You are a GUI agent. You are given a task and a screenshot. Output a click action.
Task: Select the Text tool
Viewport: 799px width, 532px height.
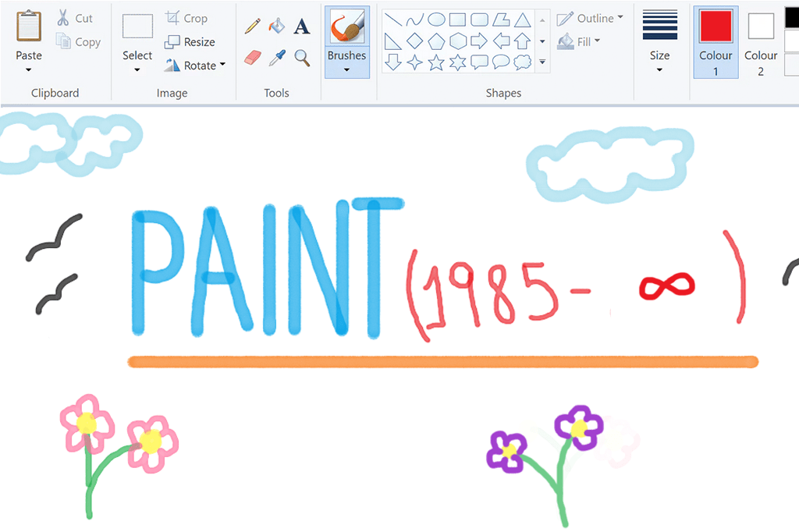[x=302, y=26]
